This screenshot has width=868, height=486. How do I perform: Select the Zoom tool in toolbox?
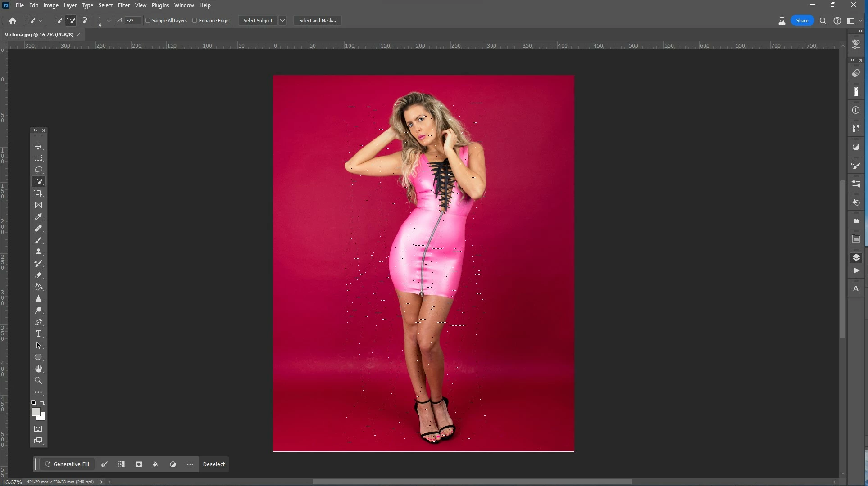38,381
